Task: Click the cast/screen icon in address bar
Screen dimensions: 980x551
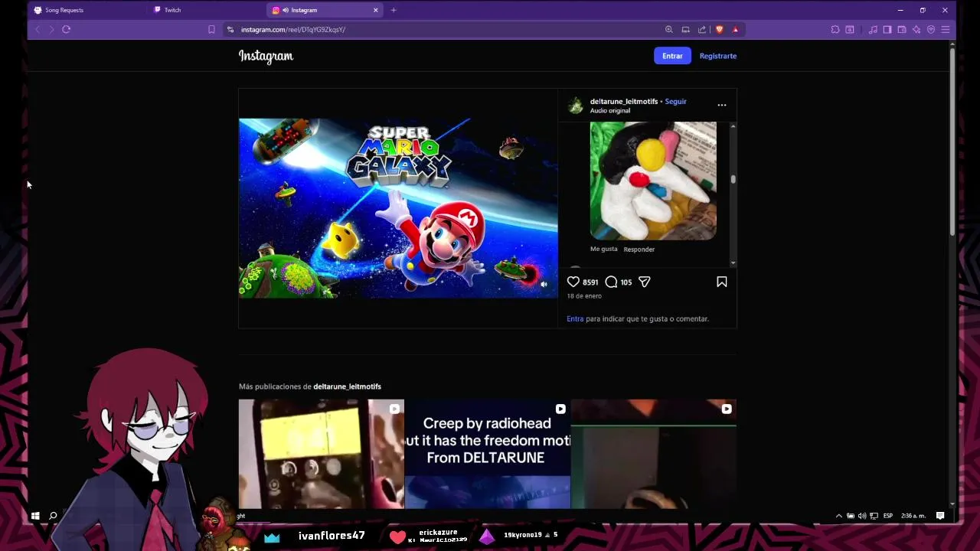Action: click(x=685, y=29)
